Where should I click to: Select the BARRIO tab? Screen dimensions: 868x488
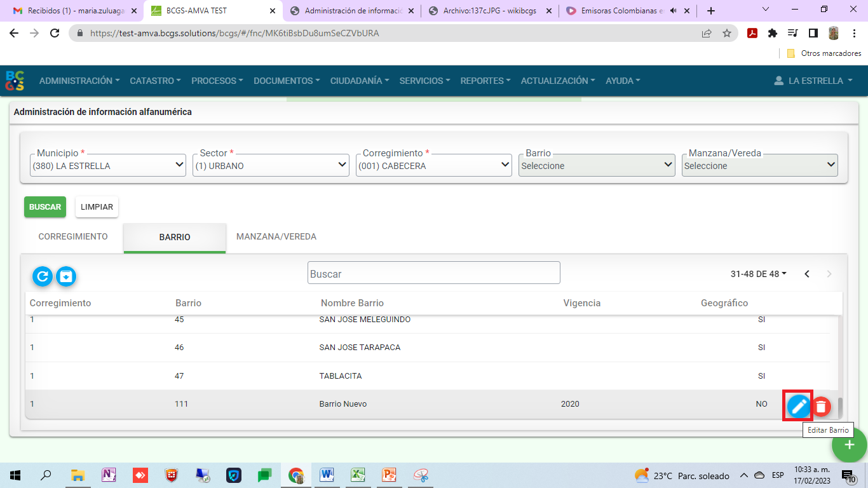click(175, 238)
